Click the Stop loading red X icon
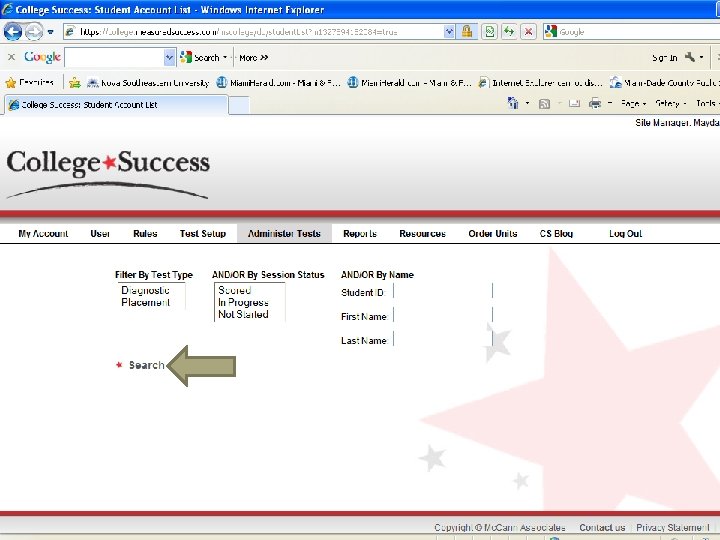The image size is (720, 540). pyautogui.click(x=529, y=32)
